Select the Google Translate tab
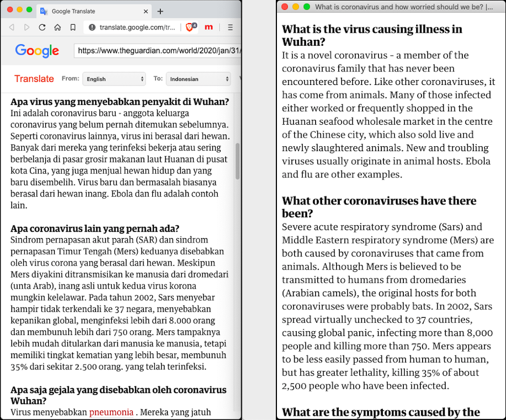This screenshot has width=506, height=420. click(94, 11)
